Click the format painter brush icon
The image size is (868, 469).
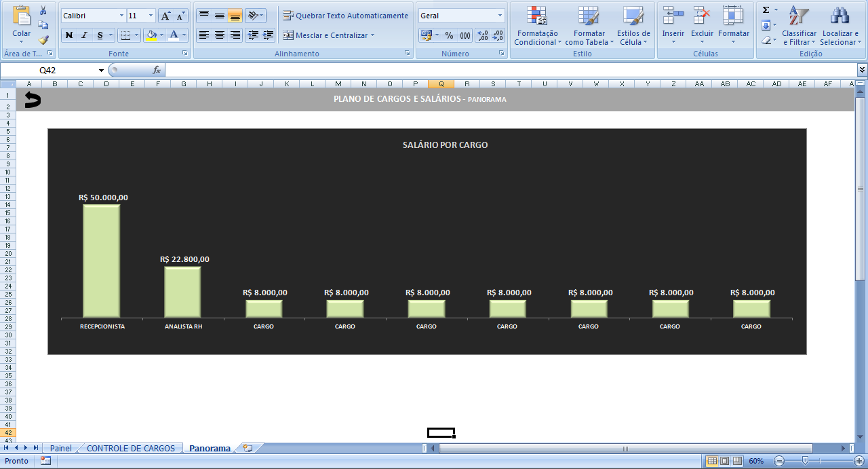[x=43, y=40]
